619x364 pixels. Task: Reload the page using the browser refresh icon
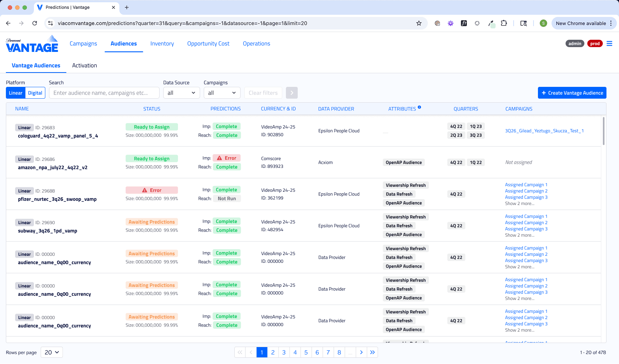[x=35, y=23]
